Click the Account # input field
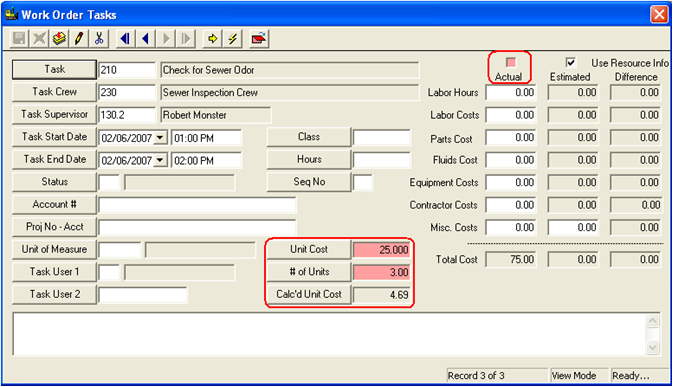The image size is (673, 387). point(197,205)
